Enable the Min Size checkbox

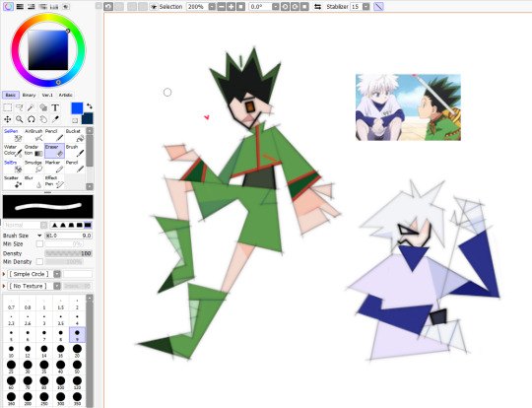(39, 244)
